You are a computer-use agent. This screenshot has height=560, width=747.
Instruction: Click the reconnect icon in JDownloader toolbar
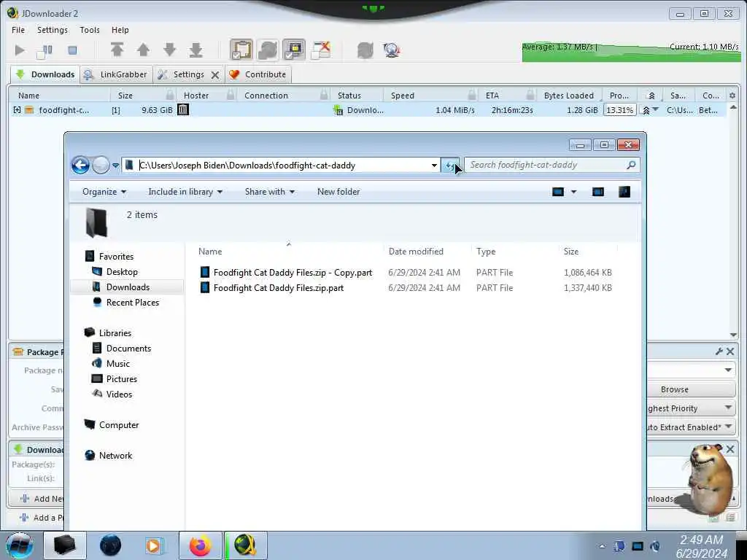[365, 50]
